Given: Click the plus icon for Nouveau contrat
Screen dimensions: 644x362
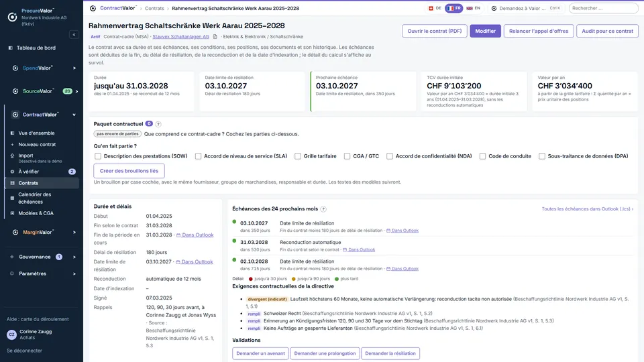Looking at the screenshot, I should 12,145.
